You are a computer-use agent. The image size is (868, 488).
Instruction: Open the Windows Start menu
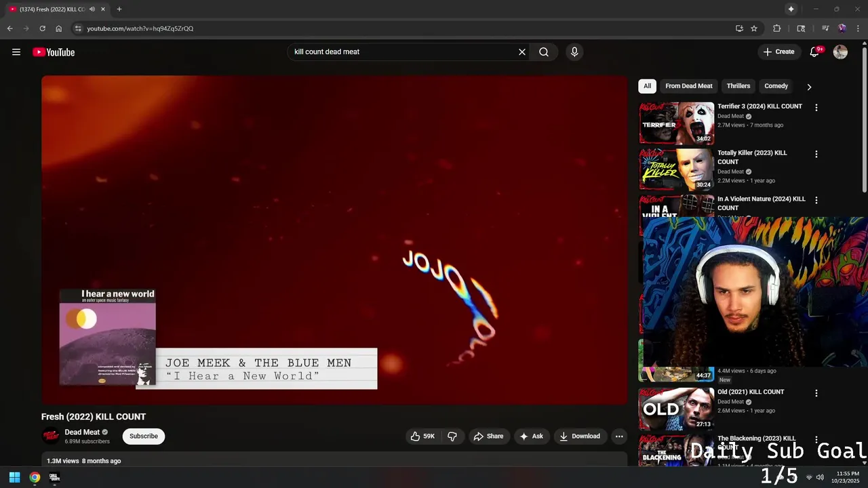pos(14,477)
